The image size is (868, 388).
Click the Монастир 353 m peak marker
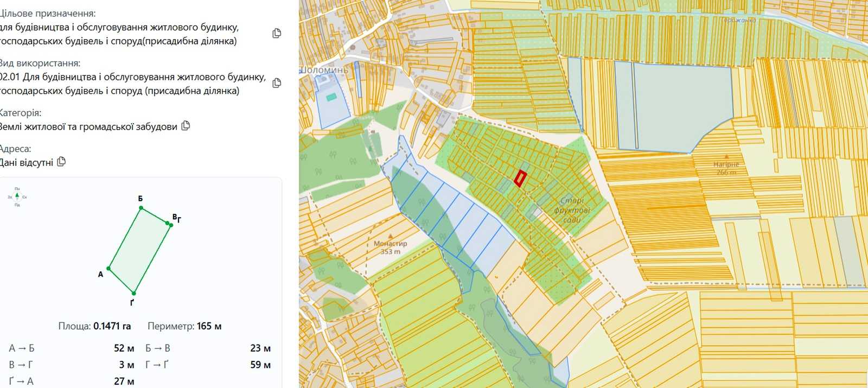pyautogui.click(x=390, y=237)
